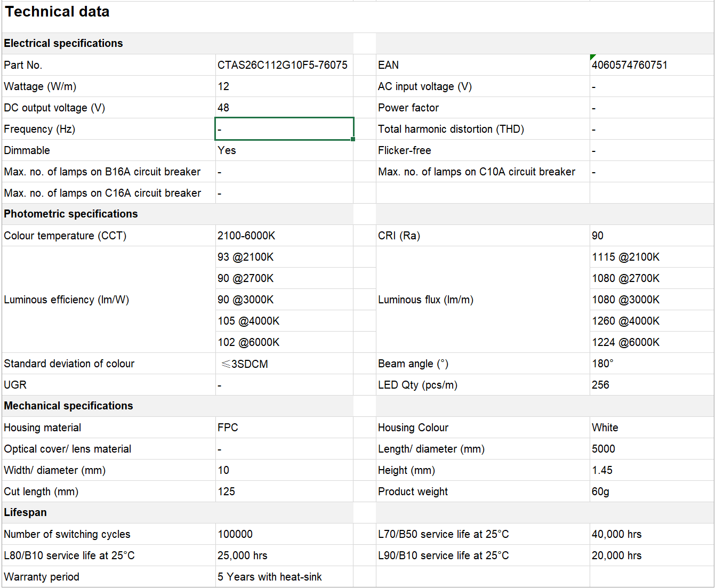Viewport: 716px width, 588px height.
Task: Select the selected Frequency (Hz) value cell
Action: [284, 129]
